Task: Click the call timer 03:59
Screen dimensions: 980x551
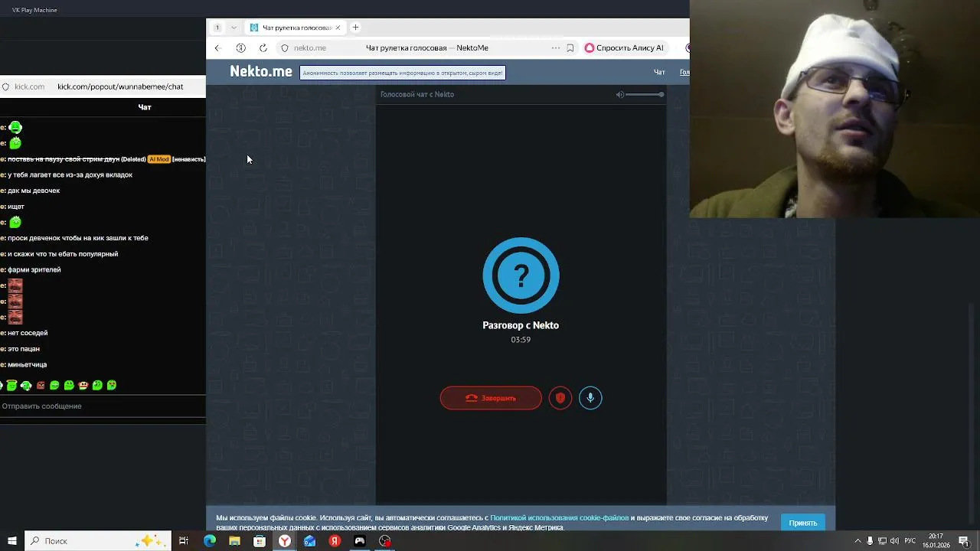Action: [521, 340]
